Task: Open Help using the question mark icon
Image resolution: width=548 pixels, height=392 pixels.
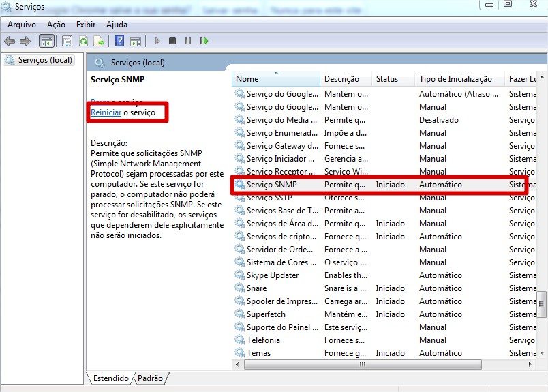Action: coord(119,41)
